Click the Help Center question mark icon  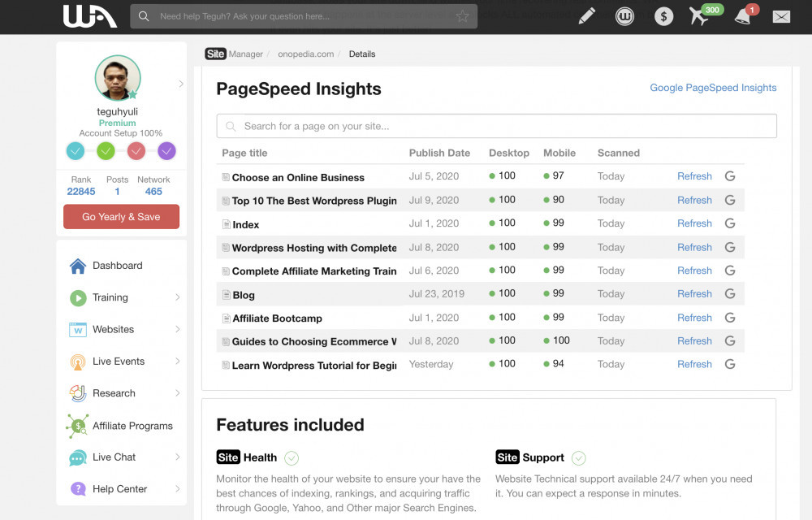[78, 489]
